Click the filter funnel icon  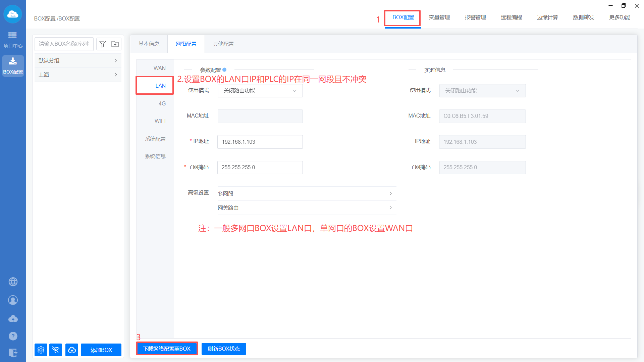click(103, 44)
